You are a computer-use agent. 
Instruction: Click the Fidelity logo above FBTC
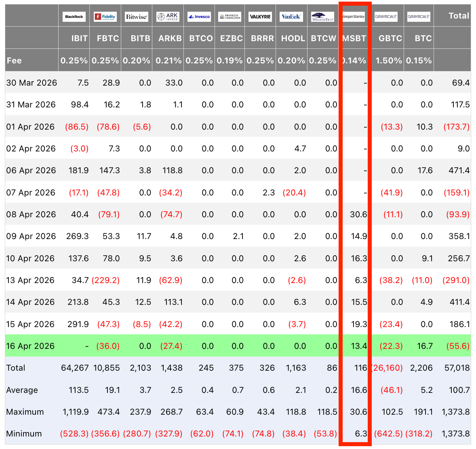click(x=105, y=17)
